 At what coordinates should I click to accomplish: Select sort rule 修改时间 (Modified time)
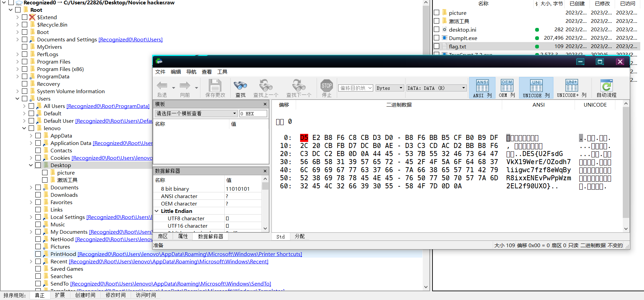[116, 295]
